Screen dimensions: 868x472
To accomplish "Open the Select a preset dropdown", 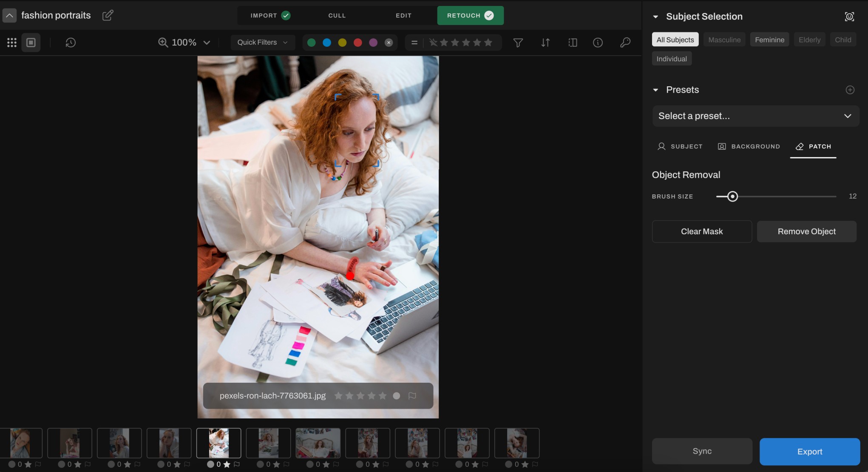I will click(x=755, y=116).
